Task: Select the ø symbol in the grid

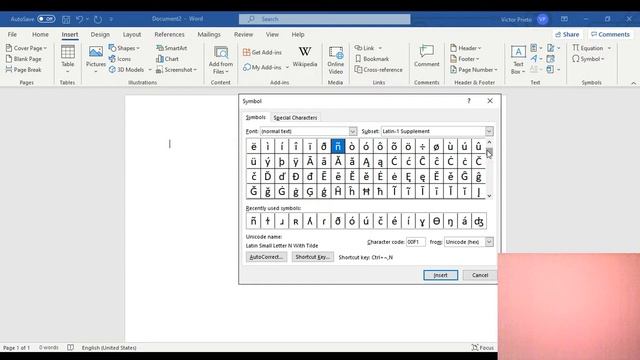Action: [436, 146]
